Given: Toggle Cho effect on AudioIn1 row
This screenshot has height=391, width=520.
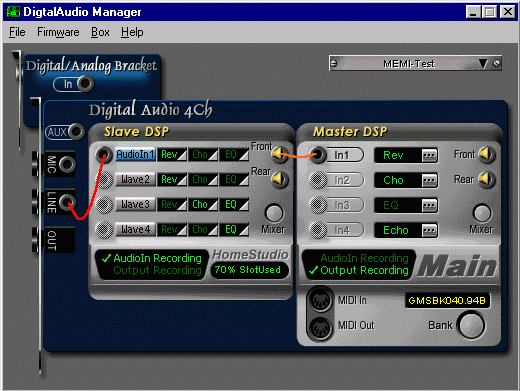Looking at the screenshot, I should [x=203, y=155].
